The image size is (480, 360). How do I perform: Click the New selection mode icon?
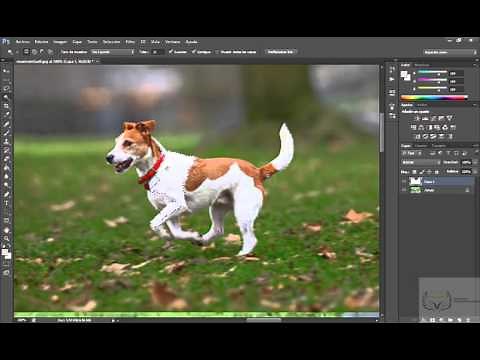click(x=26, y=52)
